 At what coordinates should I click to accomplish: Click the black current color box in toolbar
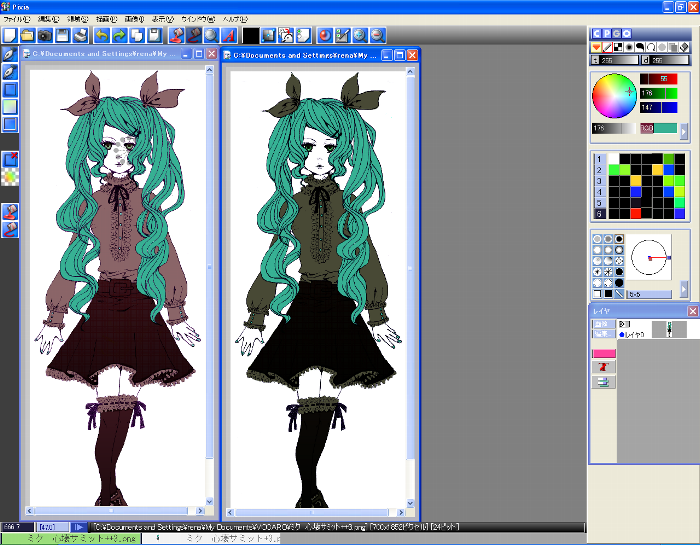[x=250, y=35]
